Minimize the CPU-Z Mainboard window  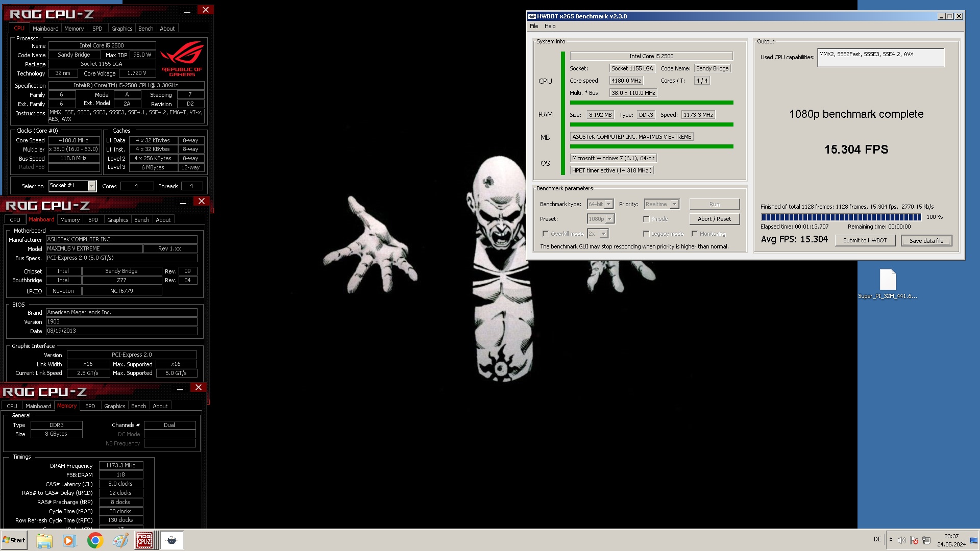click(x=183, y=202)
